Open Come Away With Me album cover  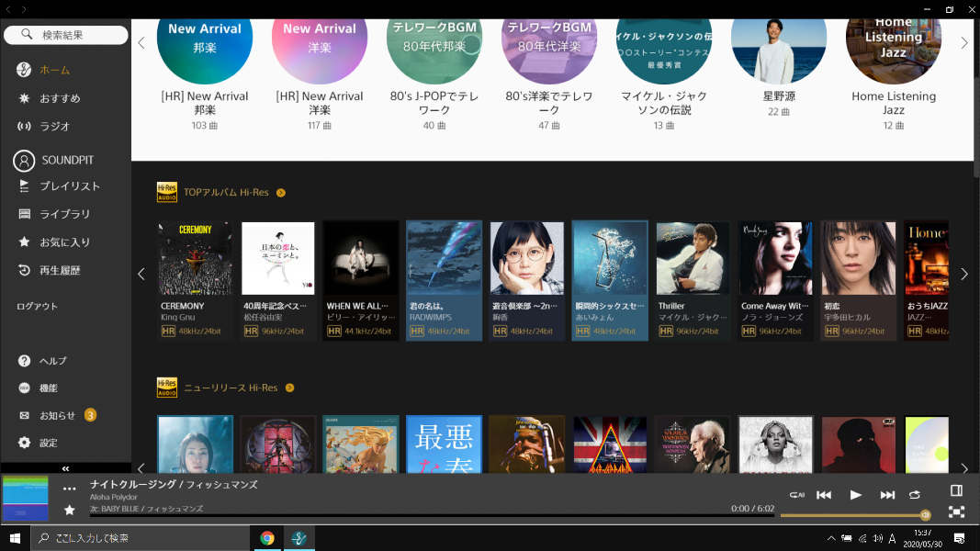coord(775,258)
